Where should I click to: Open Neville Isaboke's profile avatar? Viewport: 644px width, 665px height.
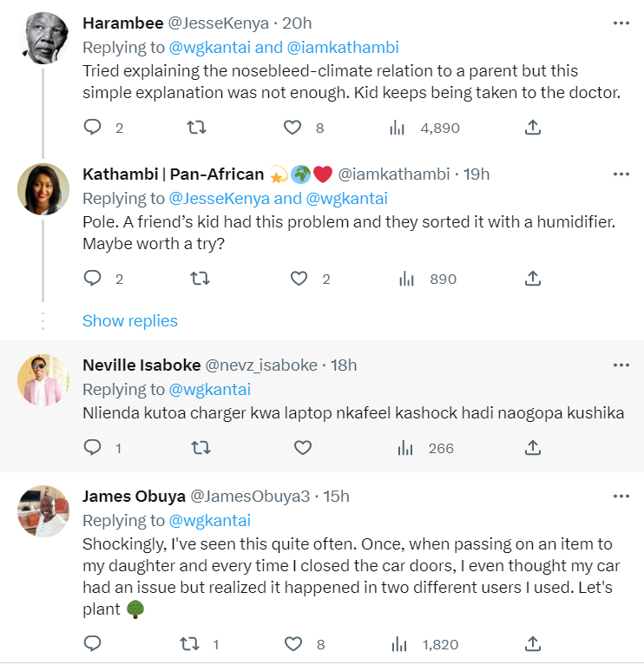click(43, 380)
